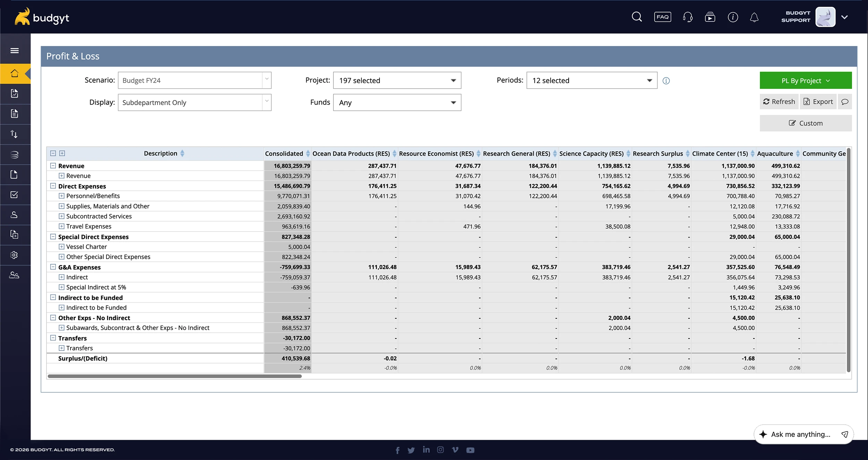Open the Project dropdown with 197 selected
Image resolution: width=868 pixels, height=460 pixels.
(x=397, y=81)
